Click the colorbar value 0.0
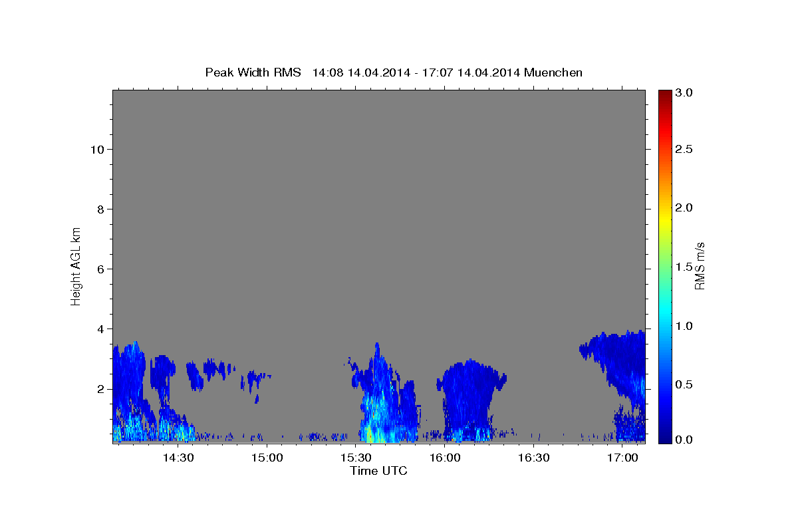Screen dimensions: 798x532 pyautogui.click(x=684, y=440)
